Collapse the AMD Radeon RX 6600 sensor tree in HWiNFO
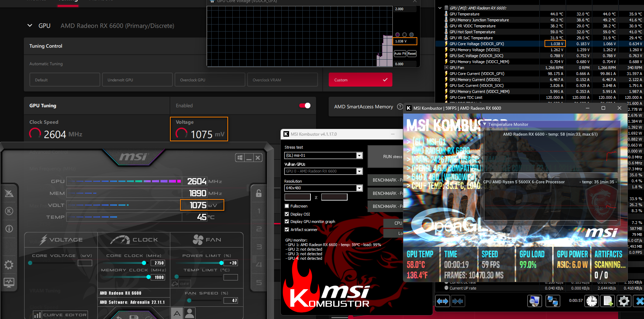644x319 pixels. (x=440, y=8)
